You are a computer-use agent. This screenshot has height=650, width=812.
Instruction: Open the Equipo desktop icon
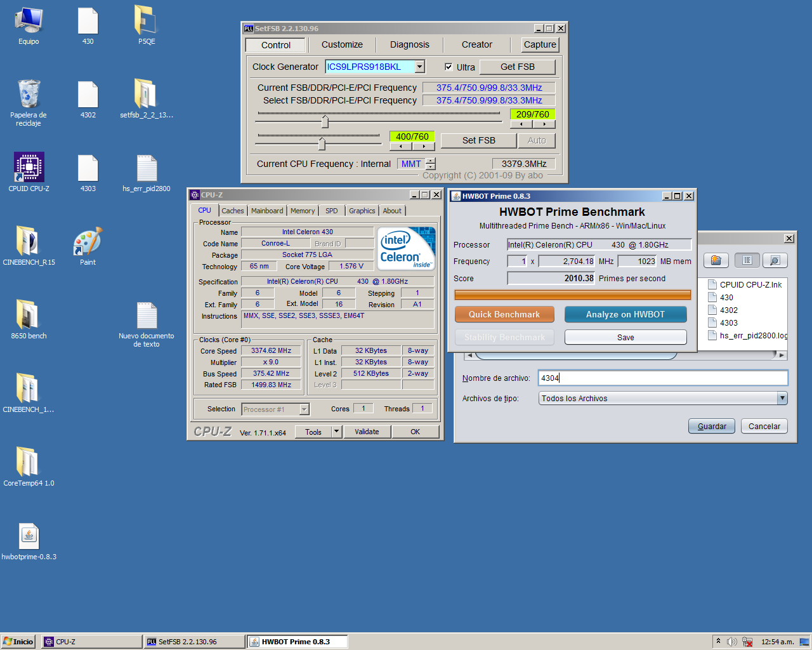(x=29, y=25)
